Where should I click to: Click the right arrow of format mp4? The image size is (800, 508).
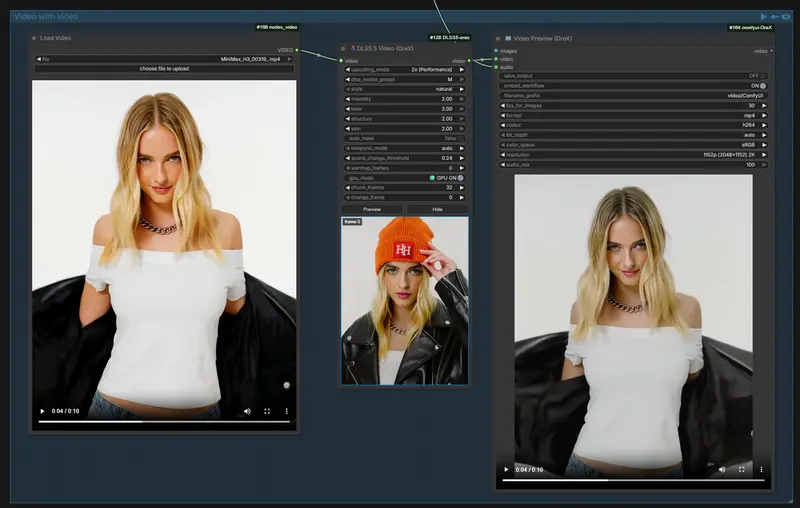[764, 115]
